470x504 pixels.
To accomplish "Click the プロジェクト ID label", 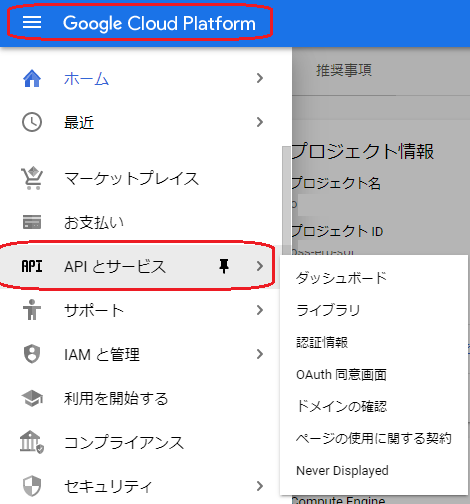I will [x=337, y=231].
